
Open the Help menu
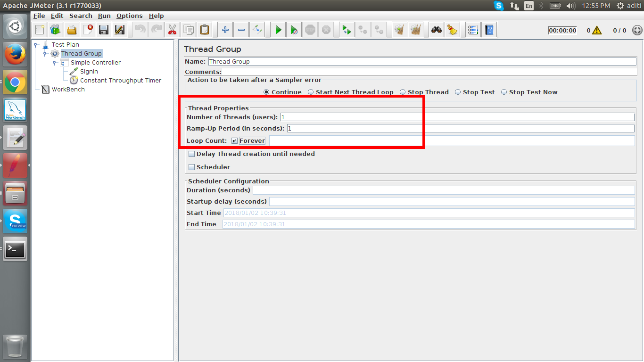point(157,16)
